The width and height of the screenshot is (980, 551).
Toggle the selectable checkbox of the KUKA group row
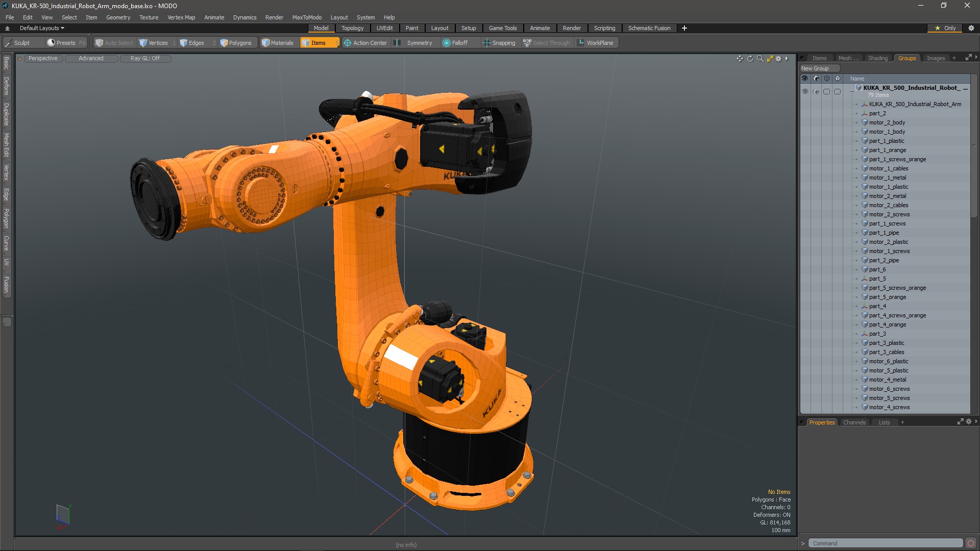pos(826,92)
